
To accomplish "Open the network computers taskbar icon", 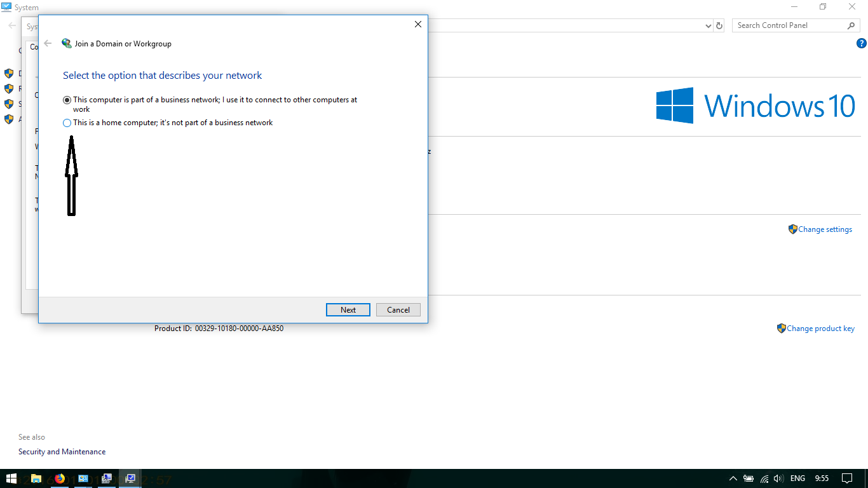I will [x=107, y=478].
